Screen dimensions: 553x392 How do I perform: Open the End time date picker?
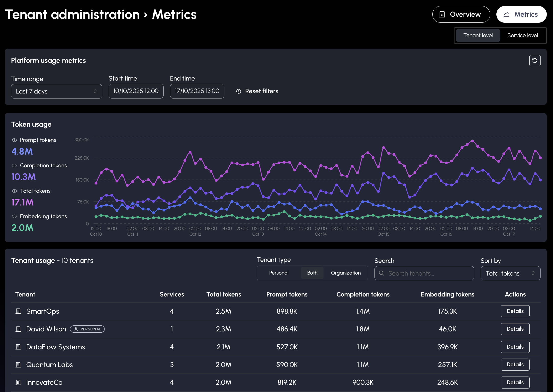pyautogui.click(x=197, y=91)
